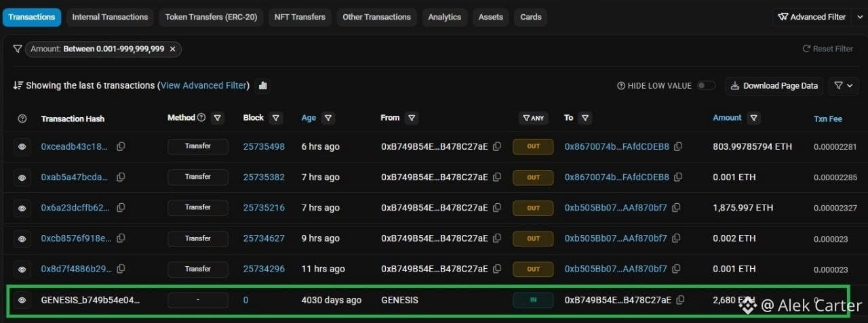Open the From column filter
868x323 pixels.
412,118
